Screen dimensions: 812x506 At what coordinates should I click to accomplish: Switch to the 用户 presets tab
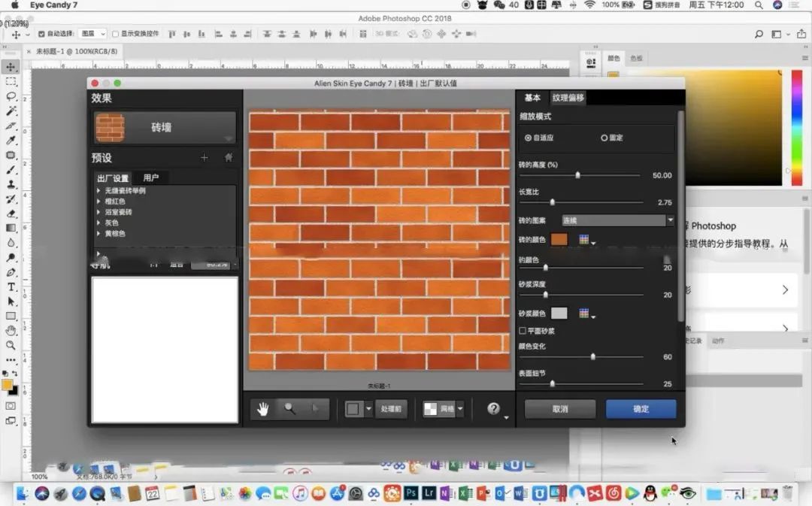[150, 178]
